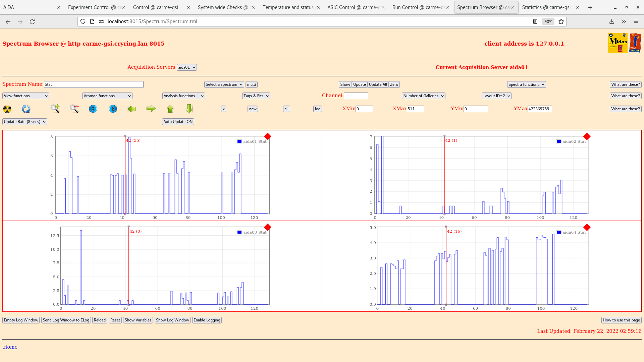This screenshot has height=362, width=644.
Task: Click the zoom in magnifier icon
Action: (x=55, y=109)
